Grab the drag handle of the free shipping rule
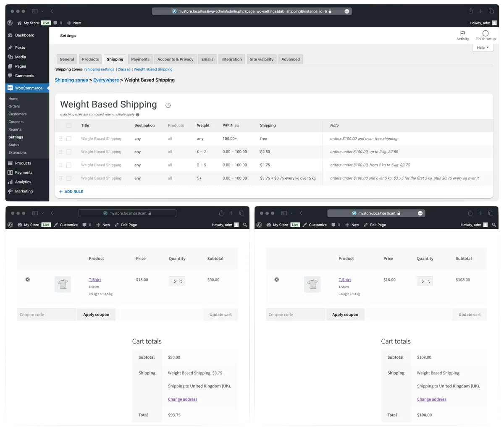The image size is (504, 430). tap(60, 139)
